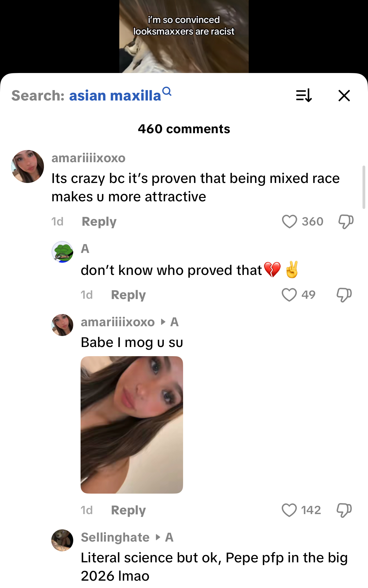
Task: Tap the search magnifier next to asian maxilla
Action: click(x=167, y=91)
